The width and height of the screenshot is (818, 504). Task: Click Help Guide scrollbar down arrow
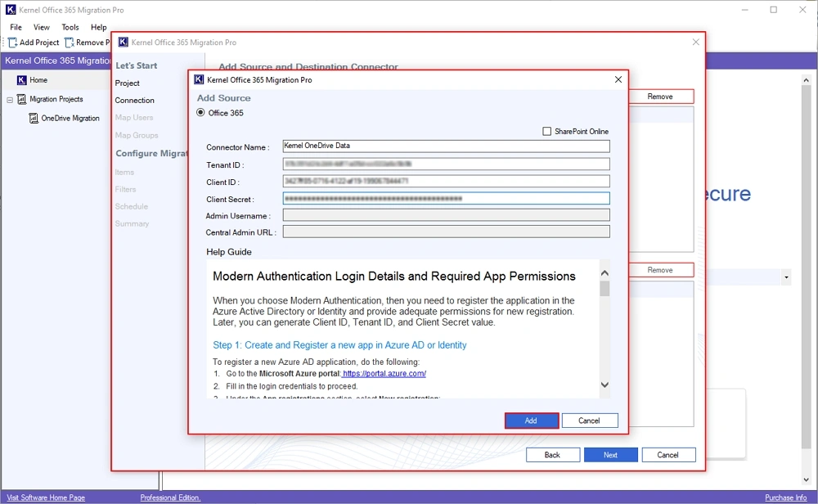[x=605, y=385]
